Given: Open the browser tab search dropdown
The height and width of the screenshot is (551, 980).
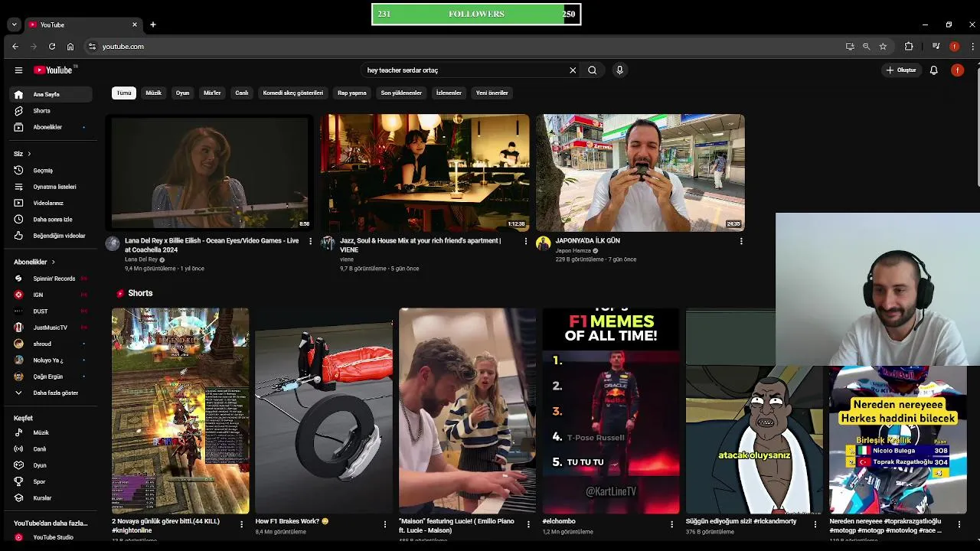Looking at the screenshot, I should pyautogui.click(x=14, y=24).
